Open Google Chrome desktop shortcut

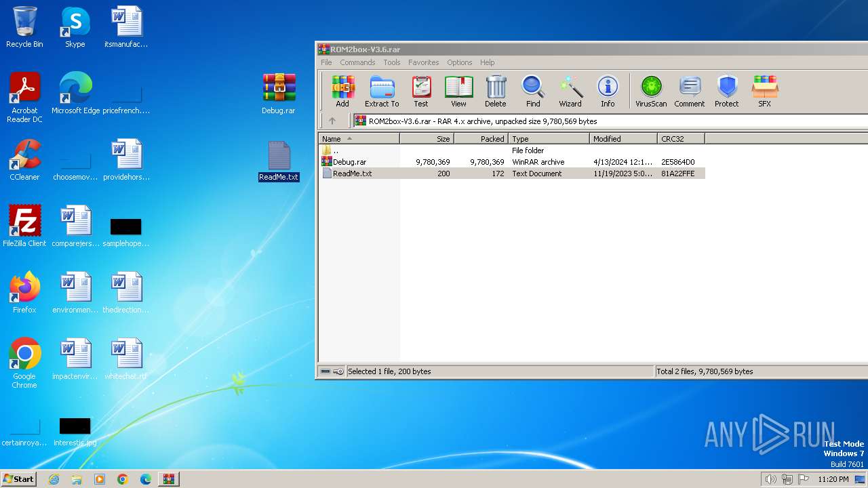(24, 363)
